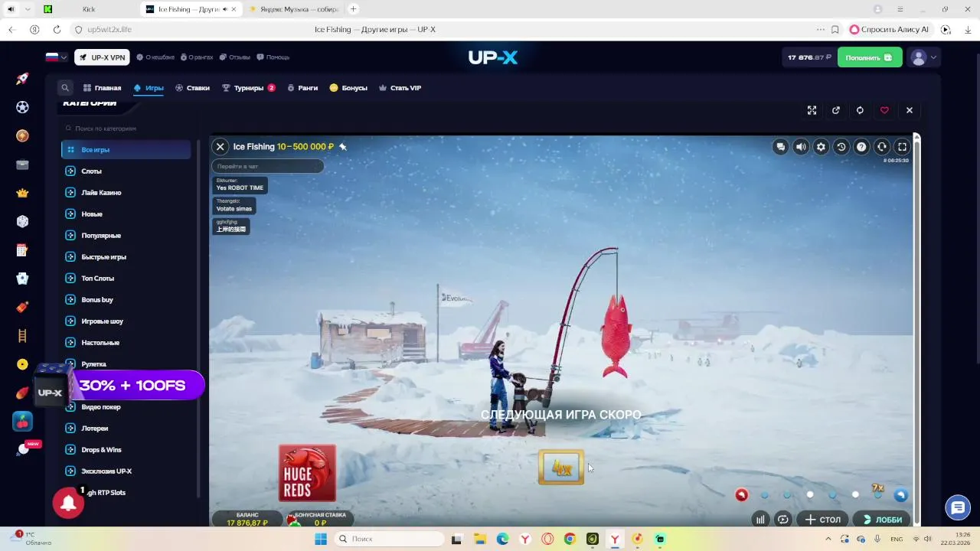Expand the game frame to full view

pos(812,110)
